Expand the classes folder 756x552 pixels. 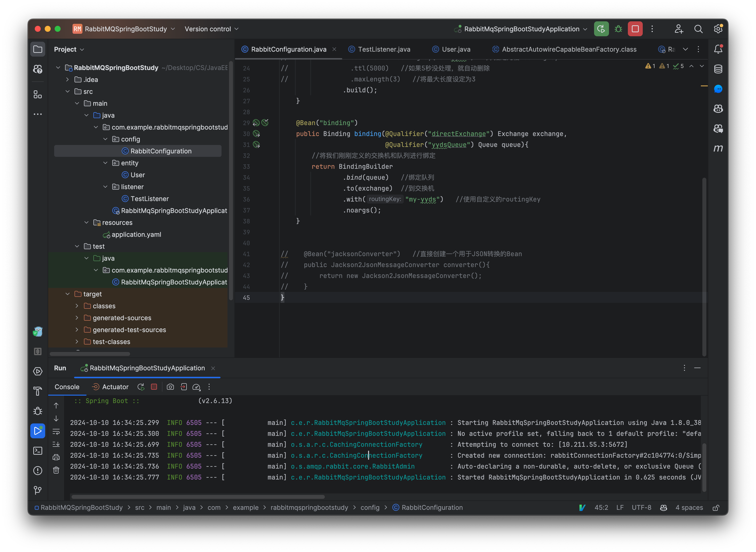pyautogui.click(x=77, y=306)
